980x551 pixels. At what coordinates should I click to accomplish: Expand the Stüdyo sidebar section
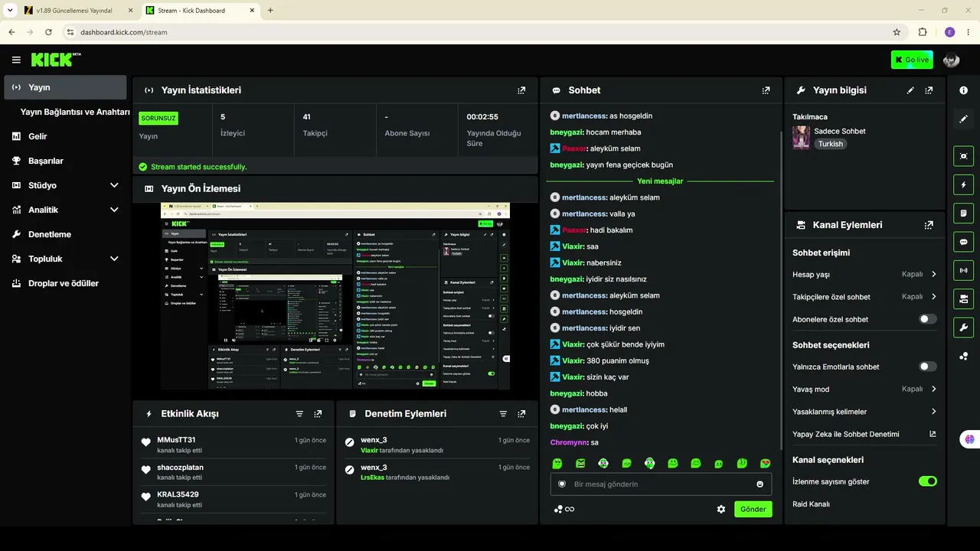click(114, 185)
